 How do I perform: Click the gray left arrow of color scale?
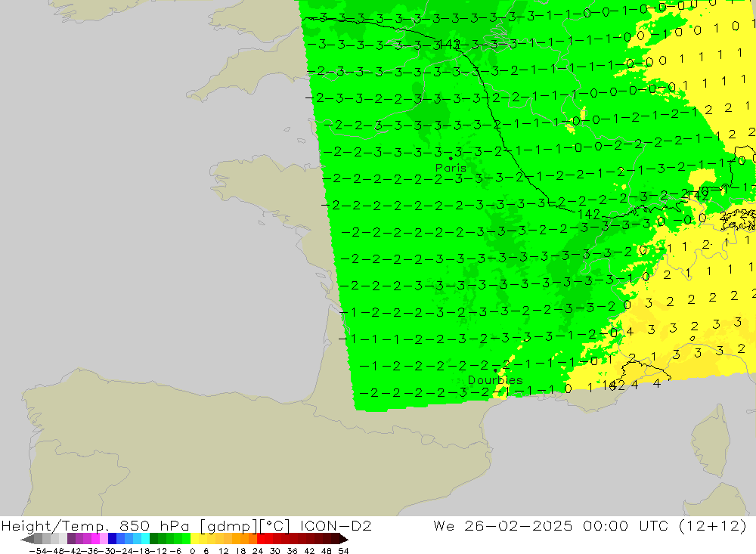27,539
